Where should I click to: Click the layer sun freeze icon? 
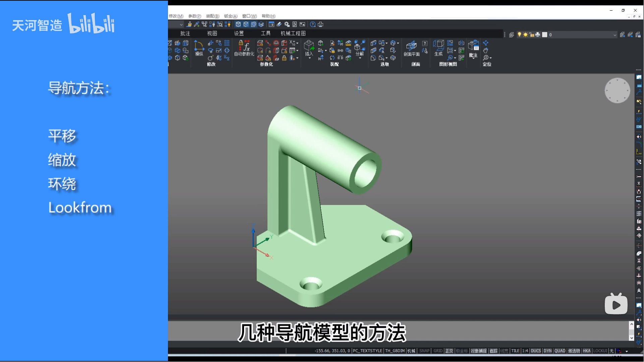pos(525,35)
